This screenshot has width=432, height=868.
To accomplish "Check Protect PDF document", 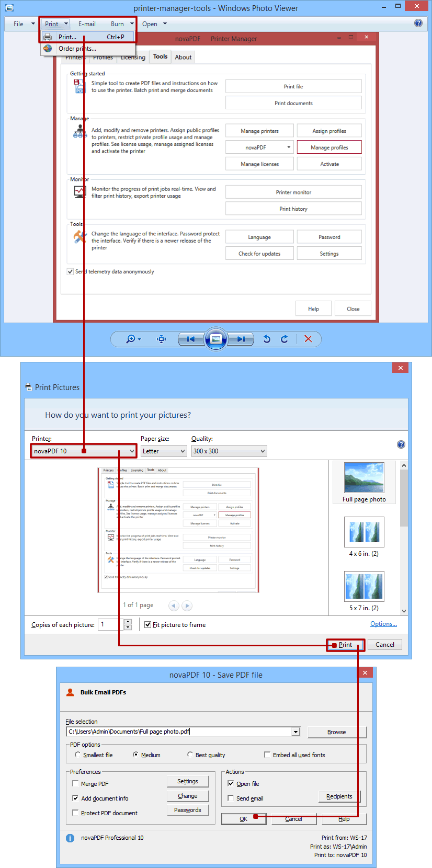I will (x=75, y=813).
